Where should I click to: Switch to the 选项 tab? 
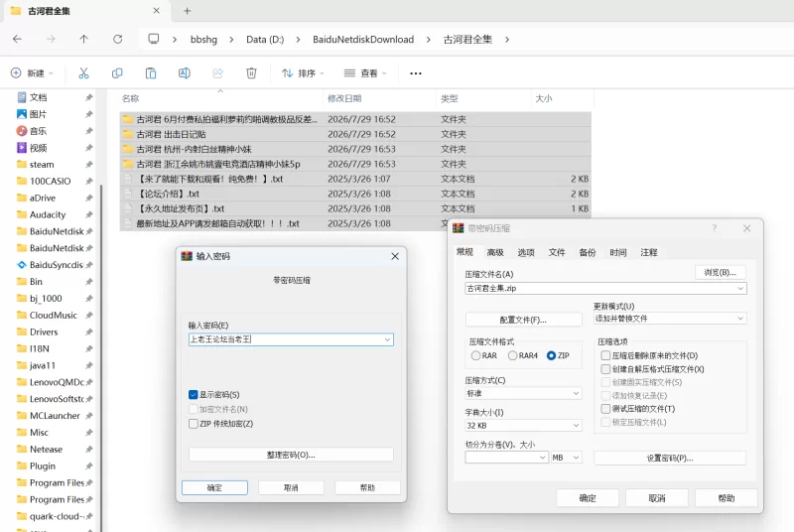[526, 252]
